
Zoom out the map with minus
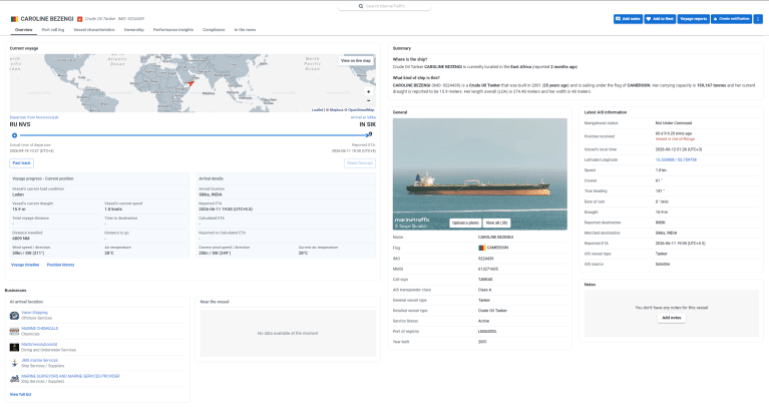click(x=368, y=101)
